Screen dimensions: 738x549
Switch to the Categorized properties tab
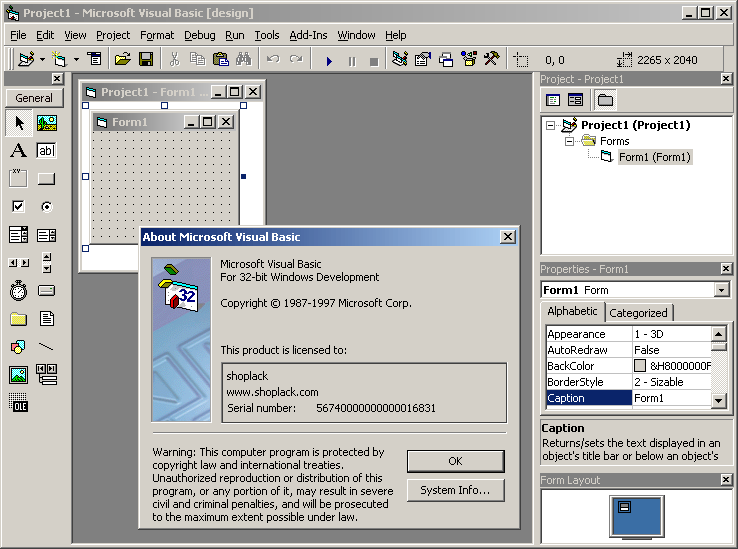(638, 313)
